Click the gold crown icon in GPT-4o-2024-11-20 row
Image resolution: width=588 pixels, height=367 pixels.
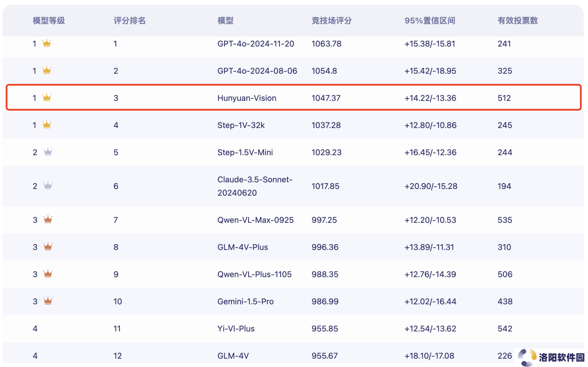(x=47, y=43)
